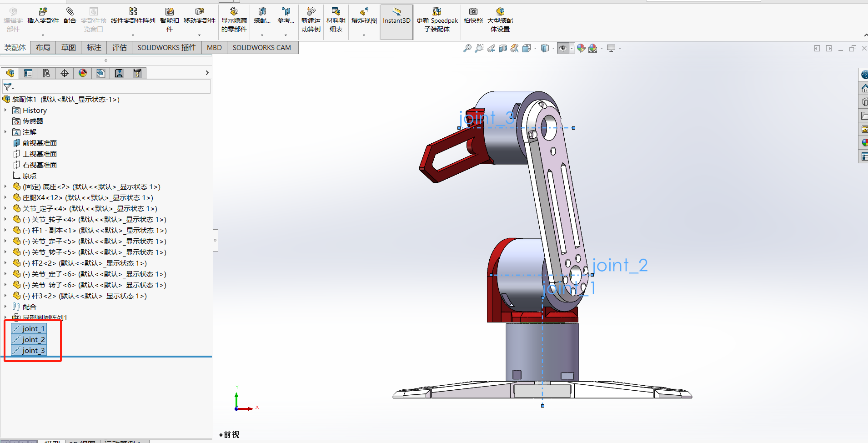
Task: Expand the (固定) 底座<2> component
Action: coord(5,186)
